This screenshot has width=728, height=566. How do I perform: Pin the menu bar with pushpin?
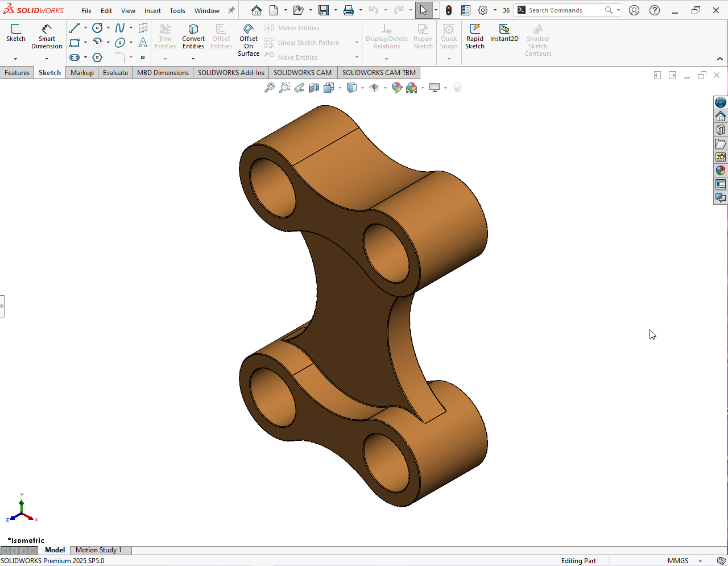(231, 10)
